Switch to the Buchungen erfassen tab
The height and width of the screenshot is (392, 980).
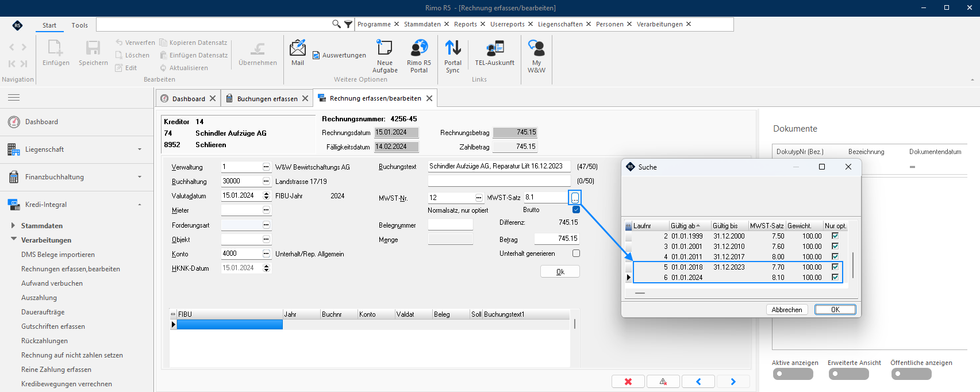tap(267, 98)
